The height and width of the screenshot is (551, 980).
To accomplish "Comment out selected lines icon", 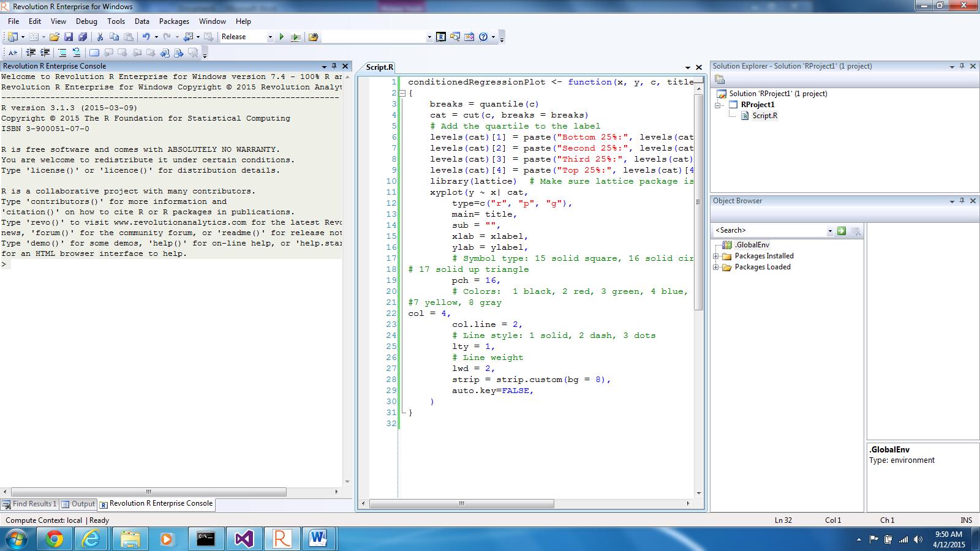I will [x=62, y=53].
